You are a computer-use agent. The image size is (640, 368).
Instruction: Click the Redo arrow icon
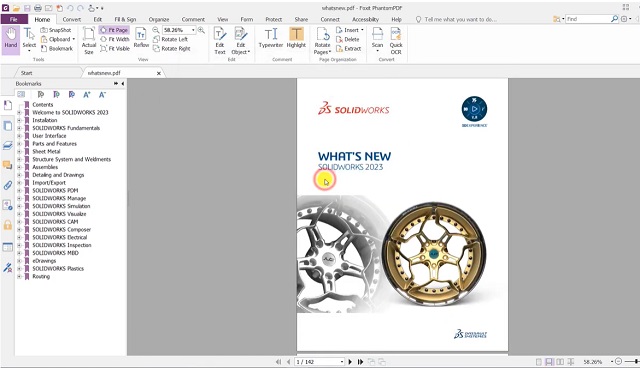(x=80, y=8)
